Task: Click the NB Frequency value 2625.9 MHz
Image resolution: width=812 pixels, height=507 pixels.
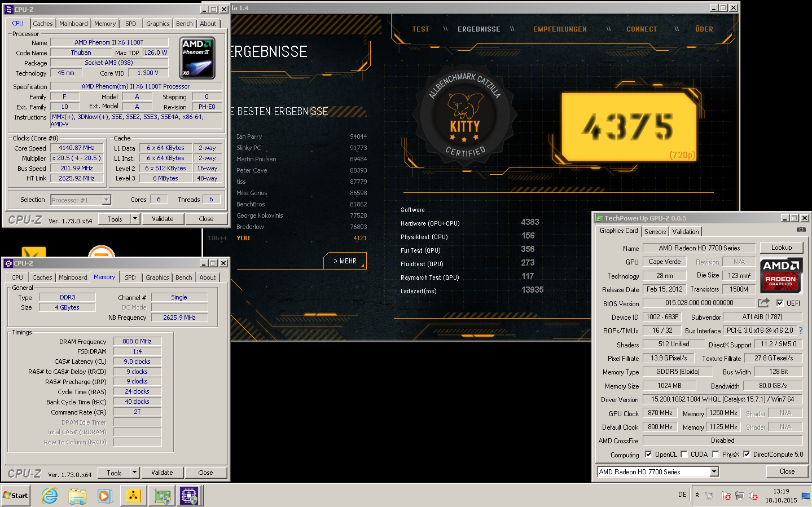Action: (179, 318)
